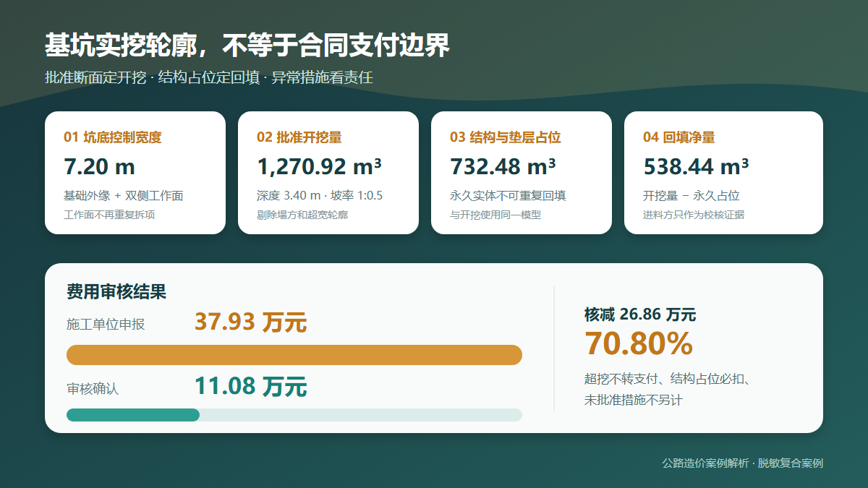Click the note 进料方只作为校核证据
This screenshot has width=868, height=488.
pyautogui.click(x=694, y=215)
